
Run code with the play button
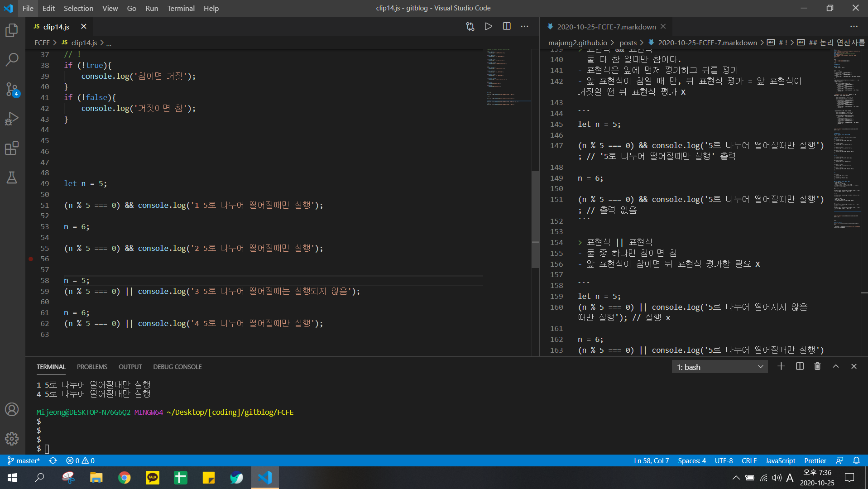(x=488, y=27)
